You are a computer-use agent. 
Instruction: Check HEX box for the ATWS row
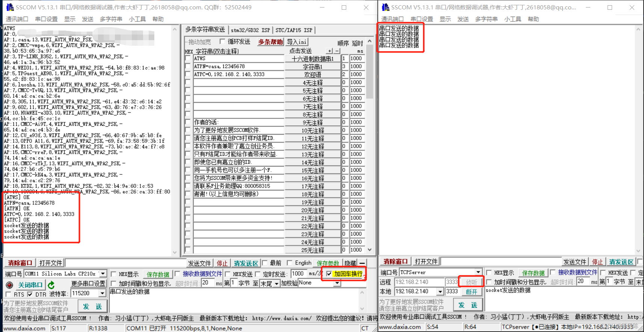(188, 59)
